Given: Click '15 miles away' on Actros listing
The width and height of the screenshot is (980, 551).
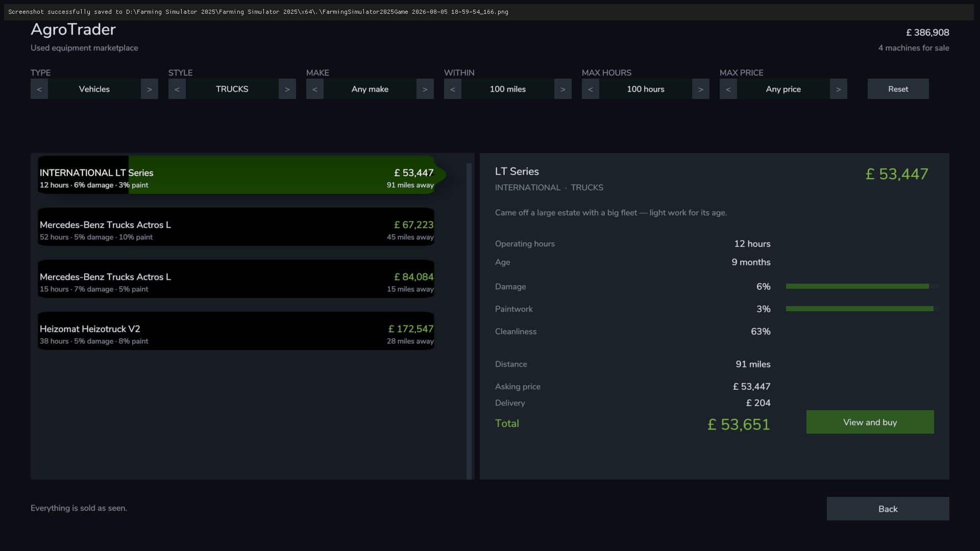Looking at the screenshot, I should tap(410, 289).
